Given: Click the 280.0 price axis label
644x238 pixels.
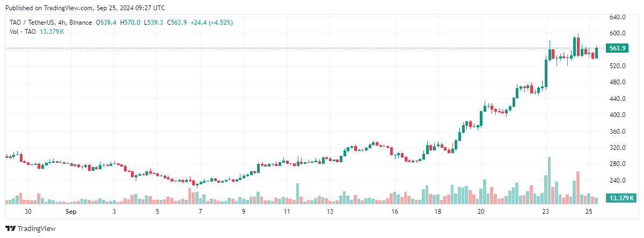Looking at the screenshot, I should tap(618, 164).
